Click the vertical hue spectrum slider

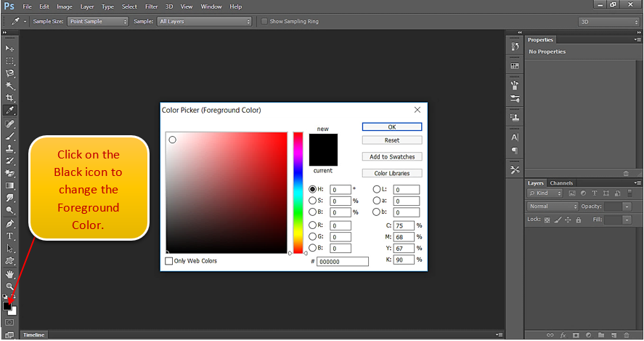coord(298,193)
